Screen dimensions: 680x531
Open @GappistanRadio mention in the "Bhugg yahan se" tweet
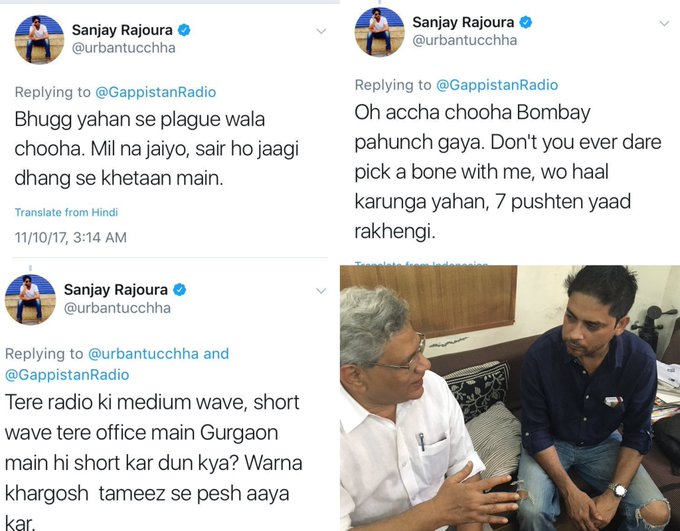point(155,92)
